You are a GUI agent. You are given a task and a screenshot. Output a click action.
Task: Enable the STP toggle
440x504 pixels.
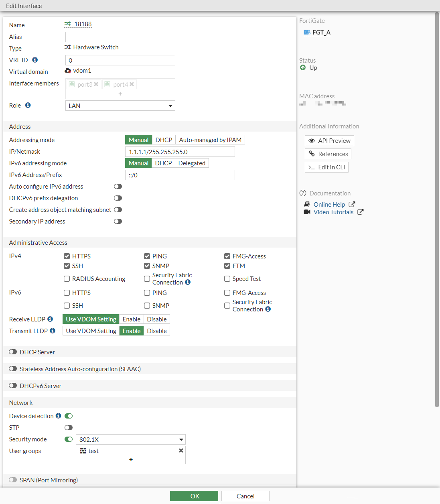[68, 427]
